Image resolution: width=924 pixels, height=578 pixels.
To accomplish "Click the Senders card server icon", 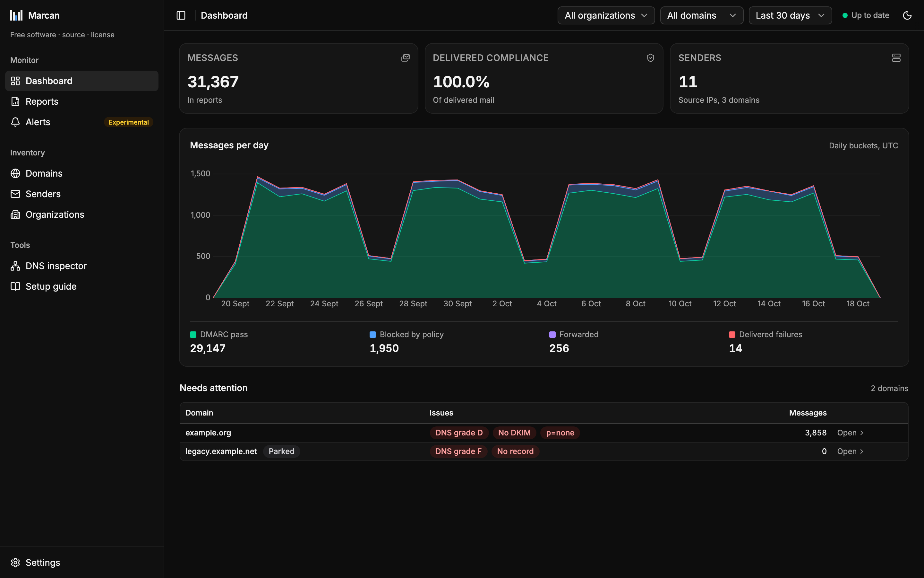I will (896, 58).
